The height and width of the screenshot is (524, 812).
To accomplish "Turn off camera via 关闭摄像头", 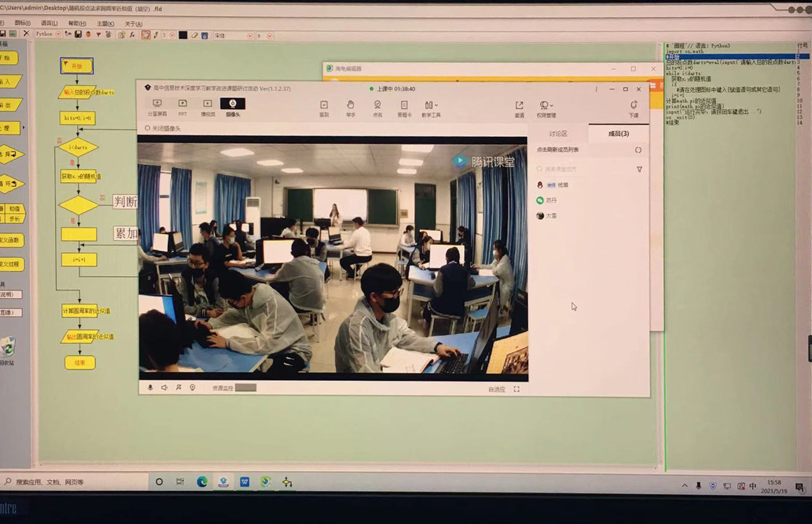I will click(x=163, y=128).
